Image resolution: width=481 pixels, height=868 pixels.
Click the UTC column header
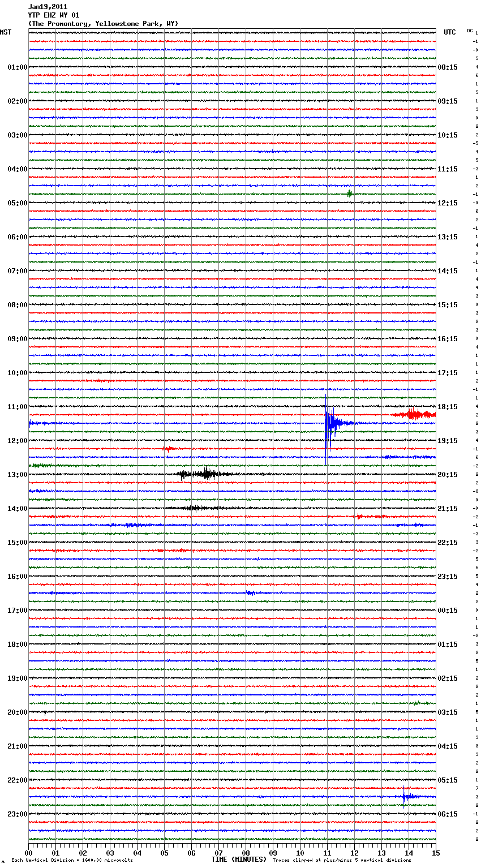449,32
